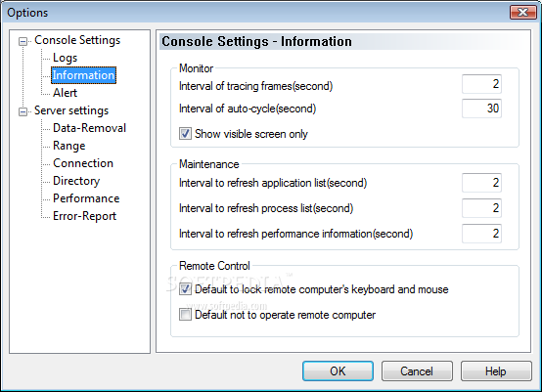The image size is (542, 392).
Task: Open the Directory settings page
Action: pyautogui.click(x=76, y=181)
